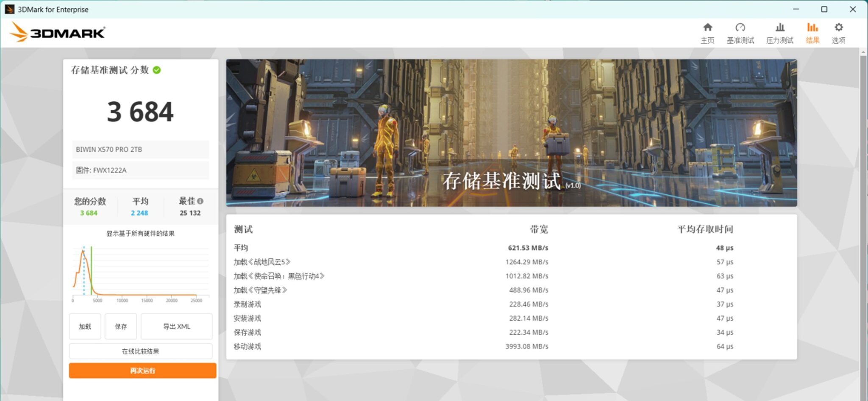The image size is (868, 401).
Task: Click the storage benchmark banner image
Action: 512,133
